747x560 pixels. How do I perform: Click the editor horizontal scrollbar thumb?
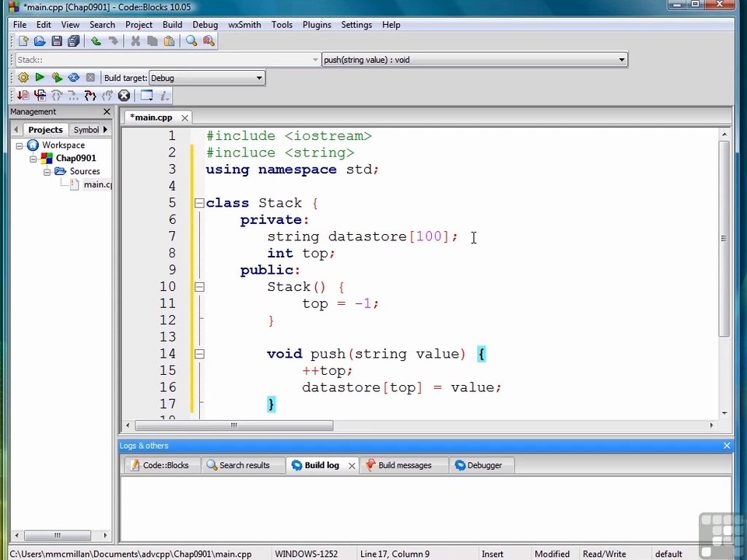(234, 425)
